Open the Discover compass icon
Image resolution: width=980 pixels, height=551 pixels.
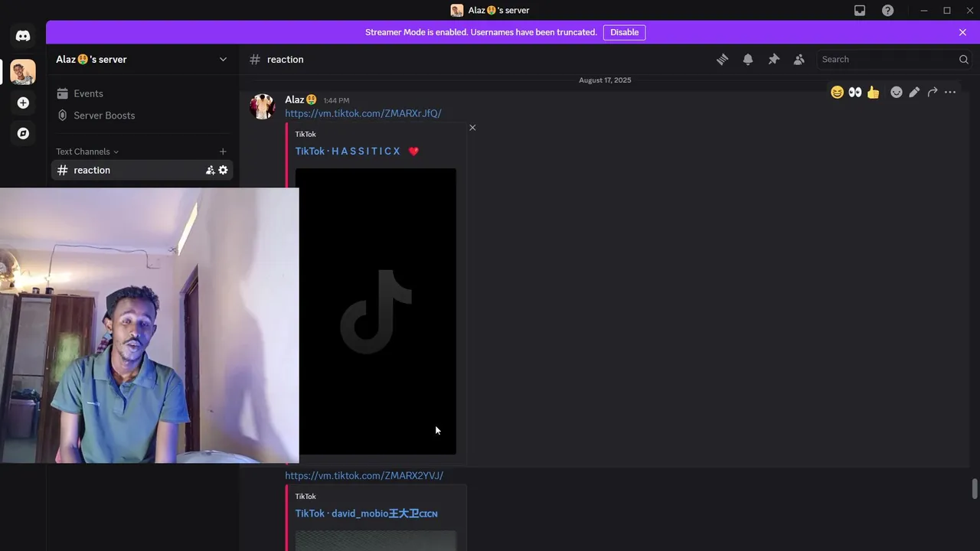23,133
